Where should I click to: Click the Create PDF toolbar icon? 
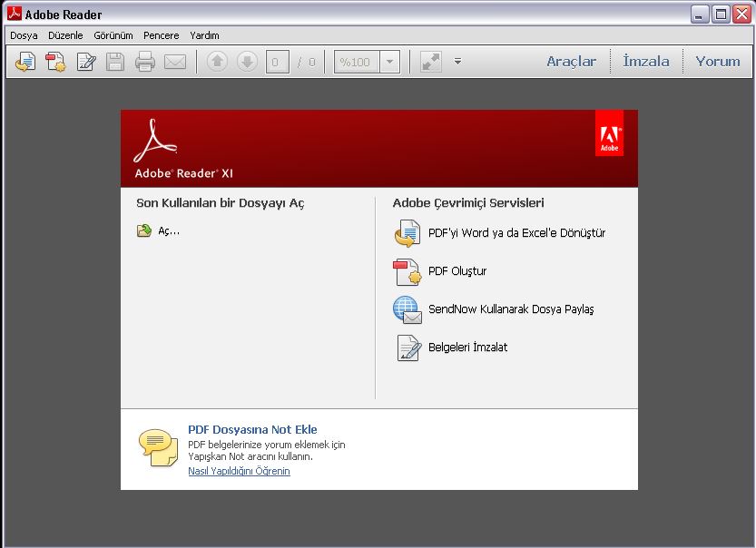[55, 62]
